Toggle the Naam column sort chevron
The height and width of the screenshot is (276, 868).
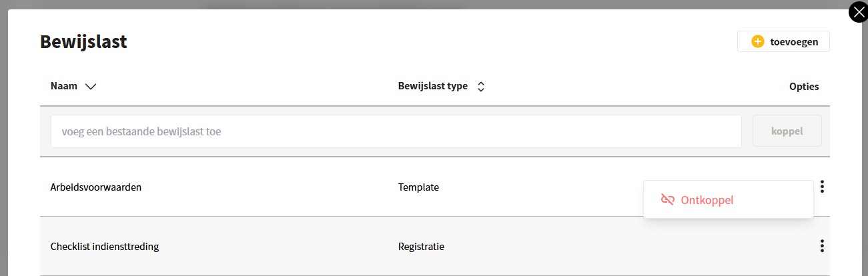tap(91, 86)
